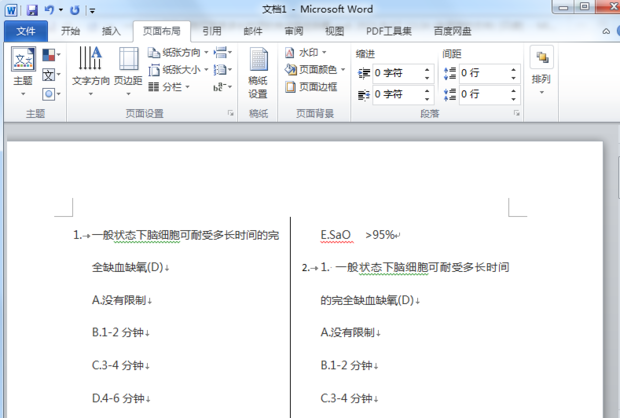Viewport: 620px width, 418px height.
Task: Switch to the 开始 tab
Action: pos(70,31)
